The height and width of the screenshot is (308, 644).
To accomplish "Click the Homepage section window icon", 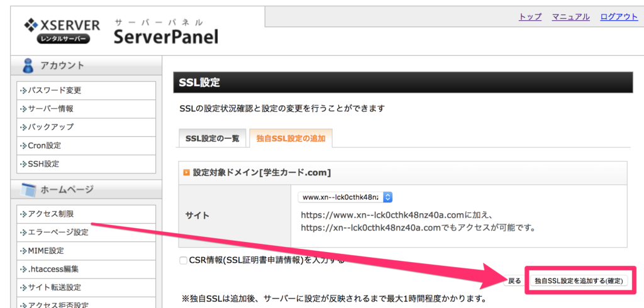I will click(29, 190).
